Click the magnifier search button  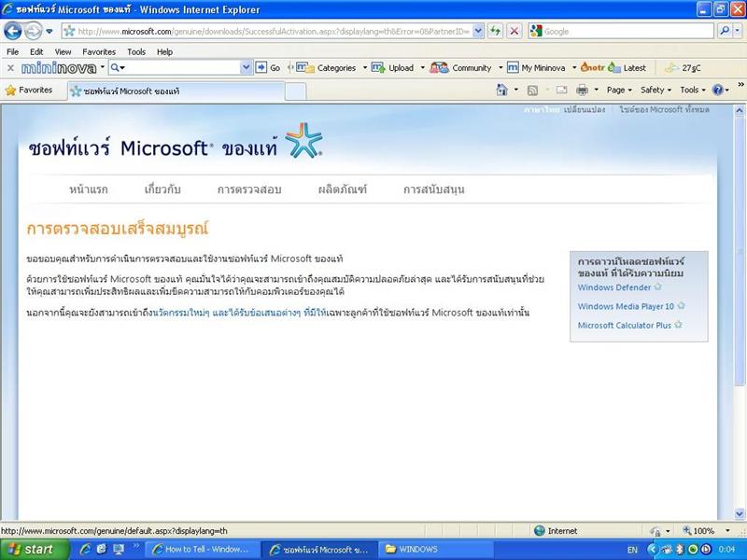[725, 32]
